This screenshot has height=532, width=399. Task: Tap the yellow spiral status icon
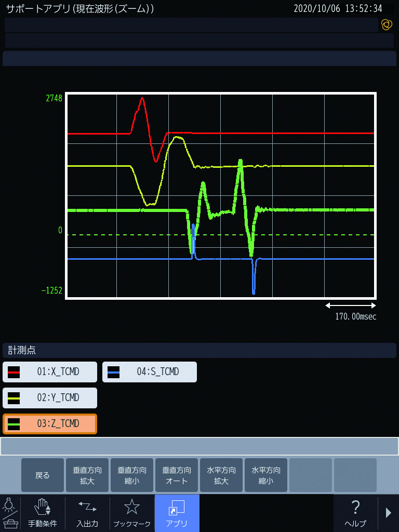(387, 25)
